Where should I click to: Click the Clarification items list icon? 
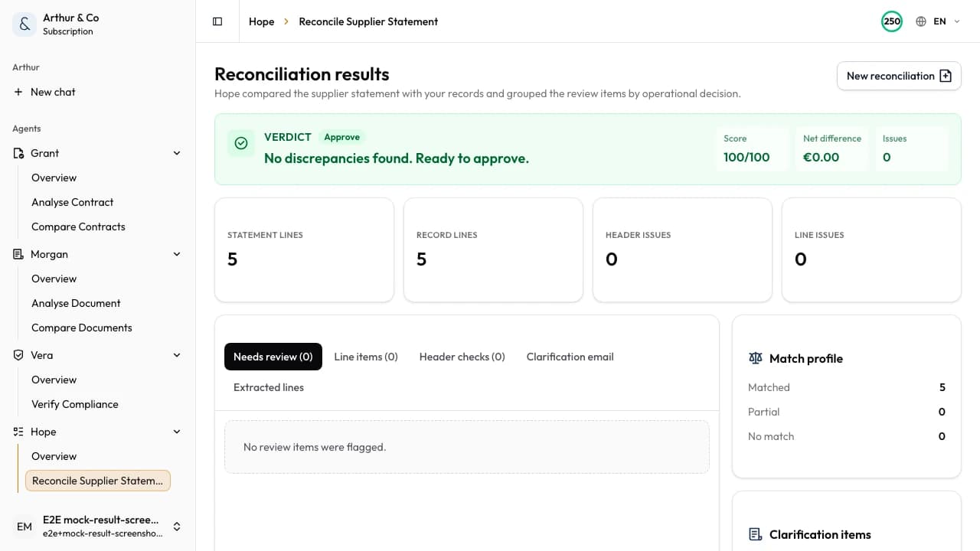click(x=756, y=534)
